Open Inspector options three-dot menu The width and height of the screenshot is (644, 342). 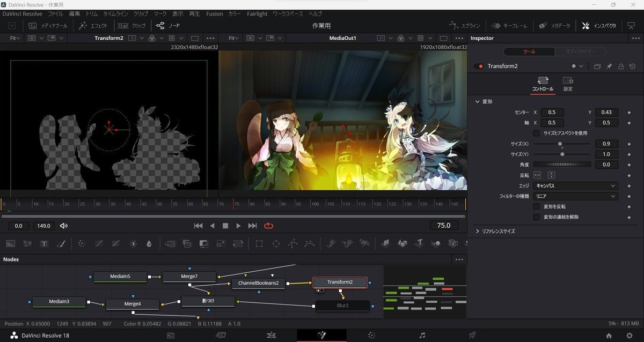pyautogui.click(x=635, y=38)
